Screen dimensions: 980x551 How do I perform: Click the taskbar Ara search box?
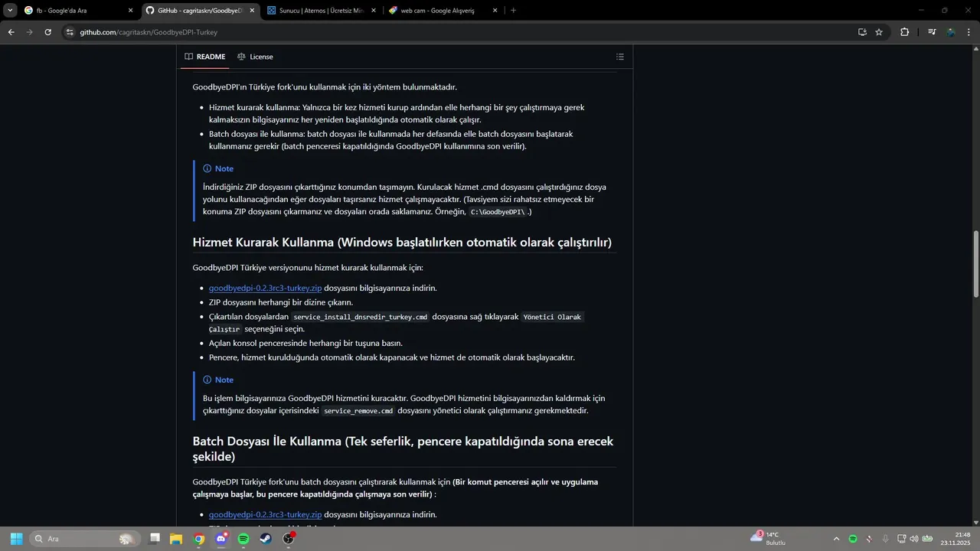(x=83, y=539)
